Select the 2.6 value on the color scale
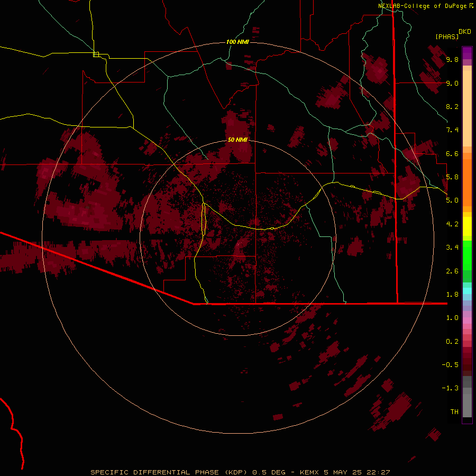476x476 pixels. (452, 271)
